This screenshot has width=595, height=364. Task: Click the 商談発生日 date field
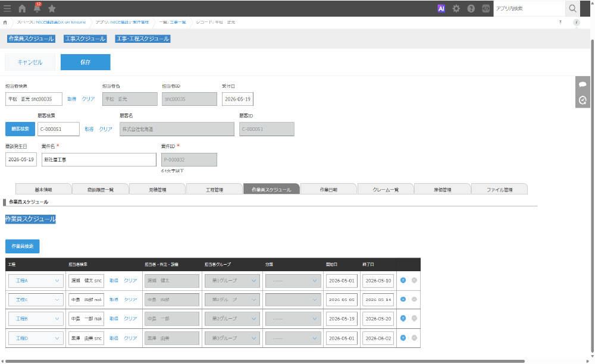(x=21, y=159)
